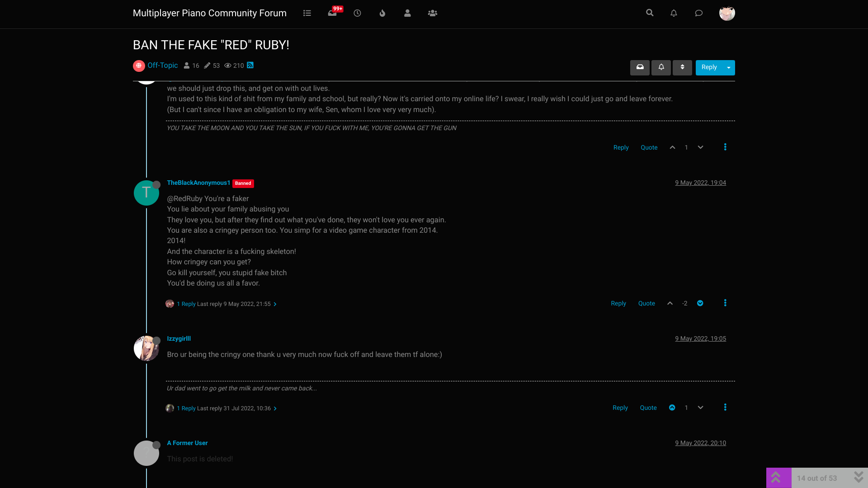The image size is (868, 488).
Task: Open the user avatar menu
Action: pyautogui.click(x=727, y=13)
